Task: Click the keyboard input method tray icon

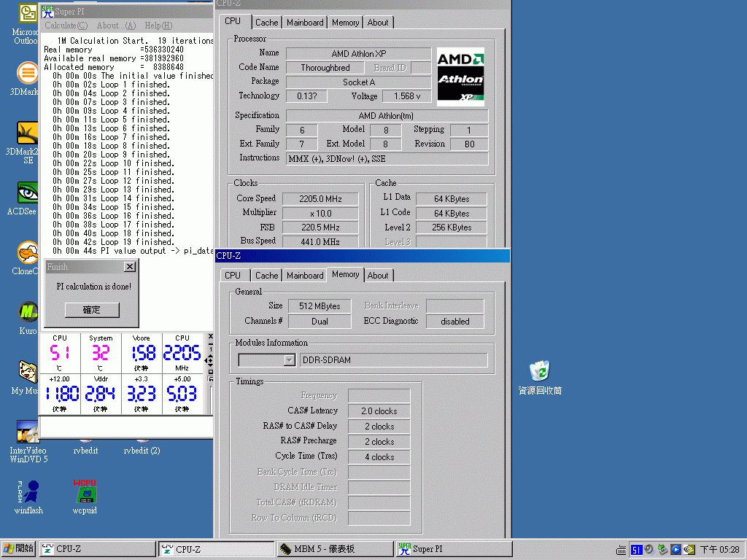Action: tap(622, 550)
